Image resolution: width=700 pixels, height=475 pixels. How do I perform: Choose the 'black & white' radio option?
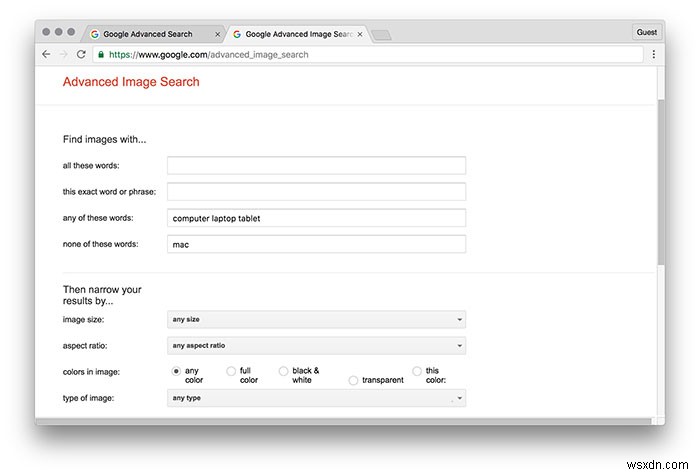[x=284, y=371]
